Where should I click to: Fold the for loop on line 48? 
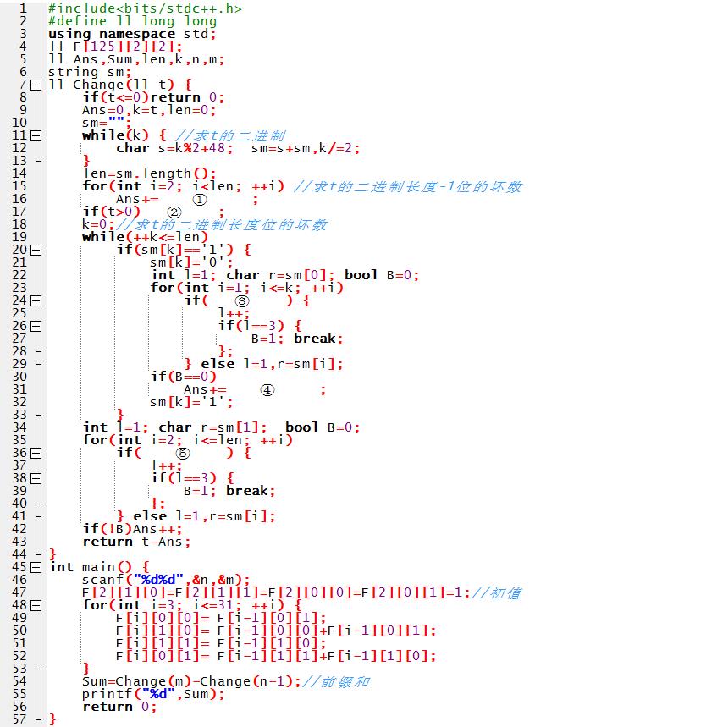point(36,605)
